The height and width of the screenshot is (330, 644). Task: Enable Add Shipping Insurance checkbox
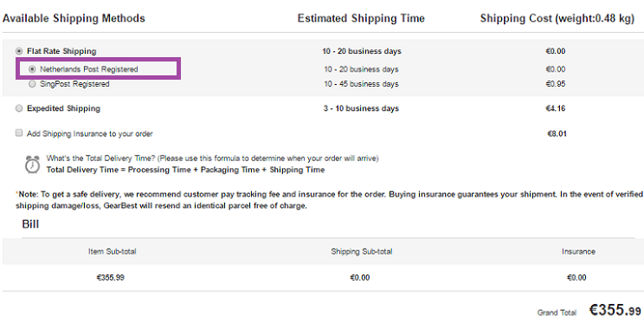coord(19,133)
